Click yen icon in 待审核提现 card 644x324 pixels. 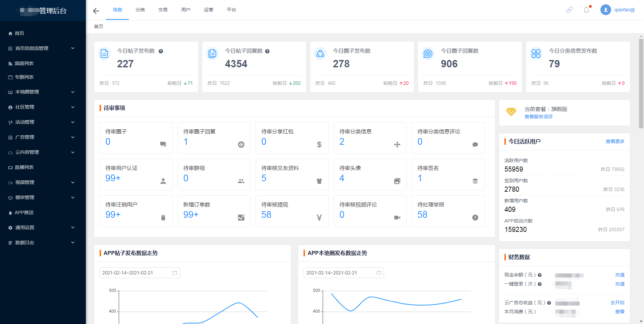[319, 217]
